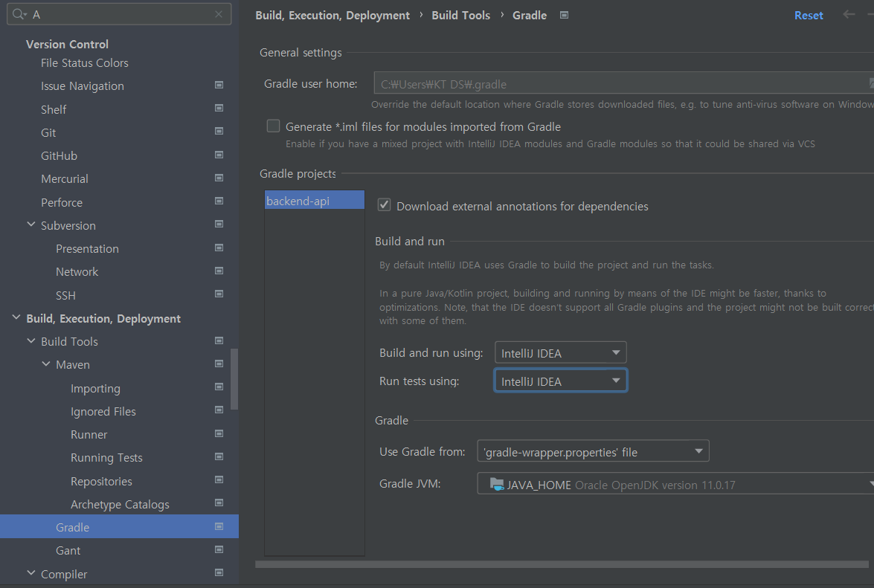Click the back navigation arrow next to Reset
Image resolution: width=874 pixels, height=588 pixels.
pyautogui.click(x=849, y=15)
